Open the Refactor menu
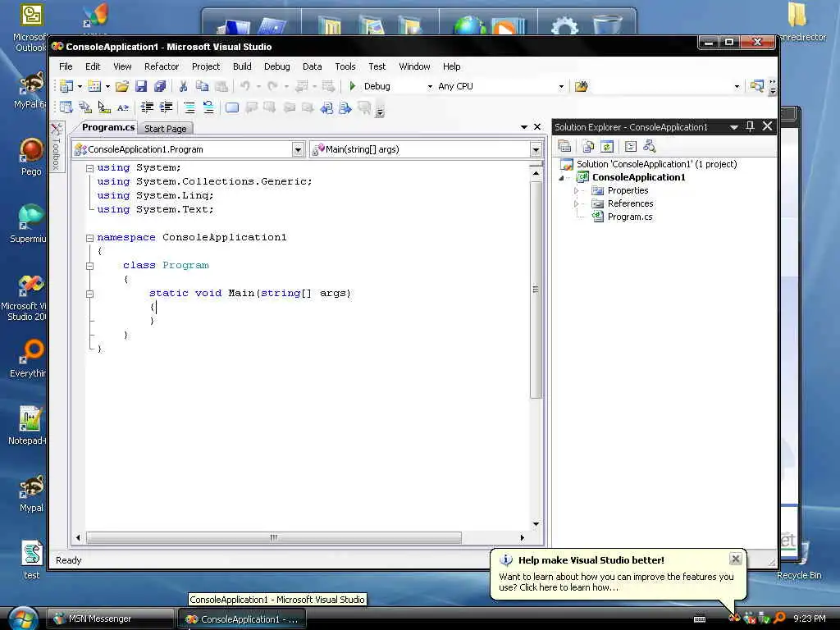The image size is (840, 630). pos(162,66)
